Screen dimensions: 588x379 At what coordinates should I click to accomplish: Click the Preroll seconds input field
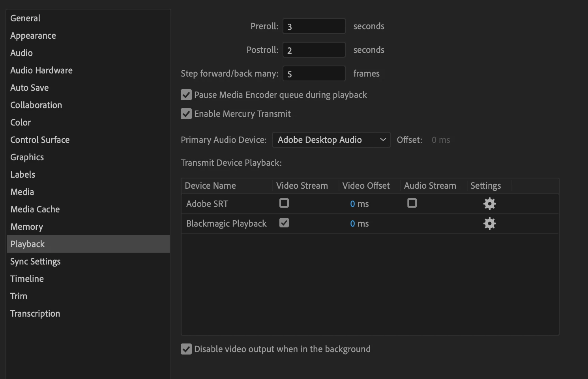coord(314,26)
